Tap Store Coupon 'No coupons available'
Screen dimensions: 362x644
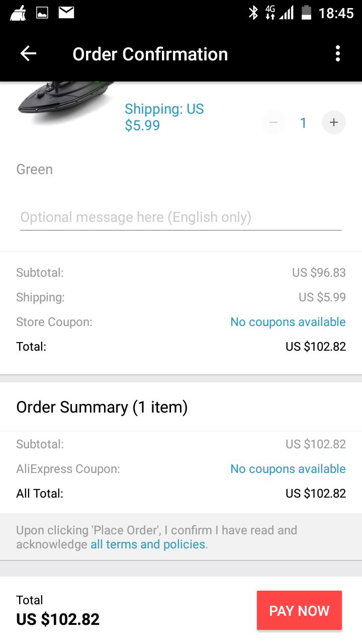pyautogui.click(x=288, y=322)
